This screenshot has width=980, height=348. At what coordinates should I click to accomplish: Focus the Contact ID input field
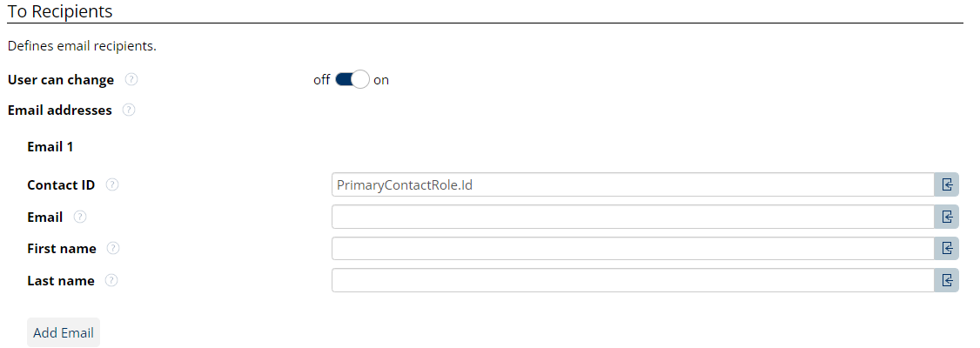633,185
